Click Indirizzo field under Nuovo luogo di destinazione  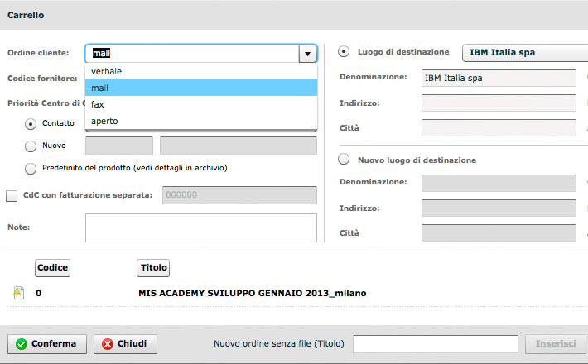[499, 208]
